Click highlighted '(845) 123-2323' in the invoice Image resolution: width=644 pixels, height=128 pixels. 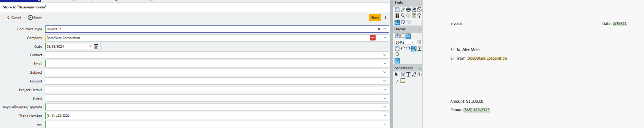click(x=476, y=110)
